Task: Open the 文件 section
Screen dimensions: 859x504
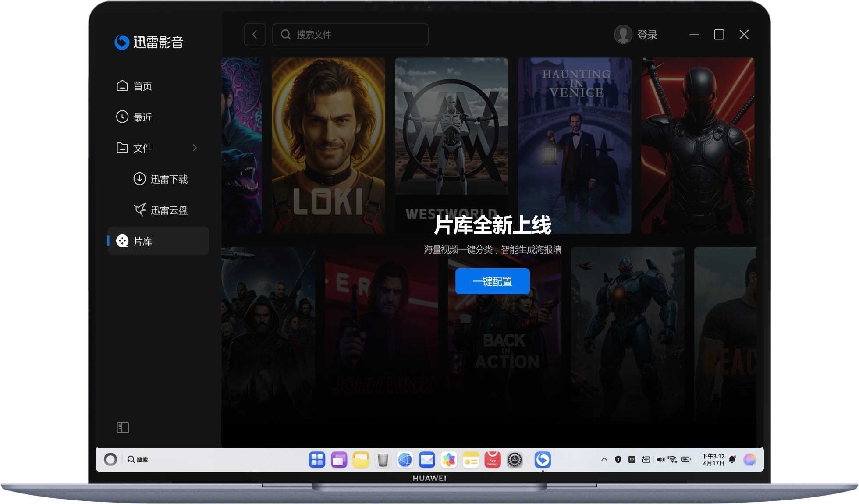Action: 134,148
